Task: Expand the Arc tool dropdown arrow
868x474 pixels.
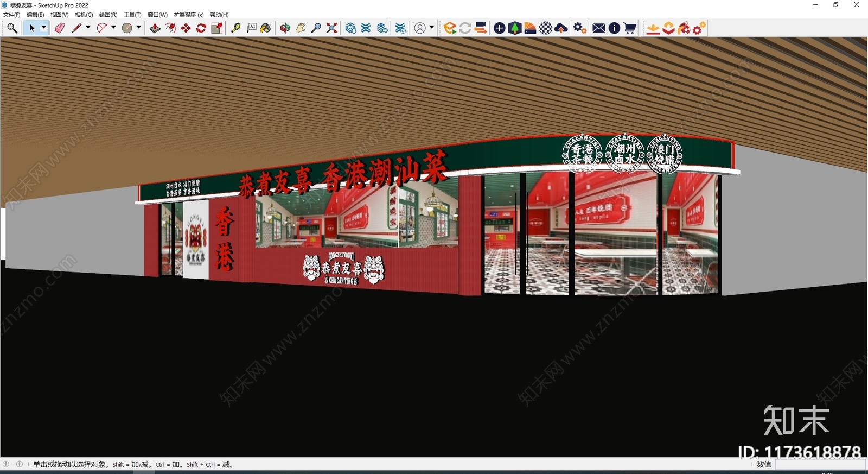Action: (x=113, y=28)
